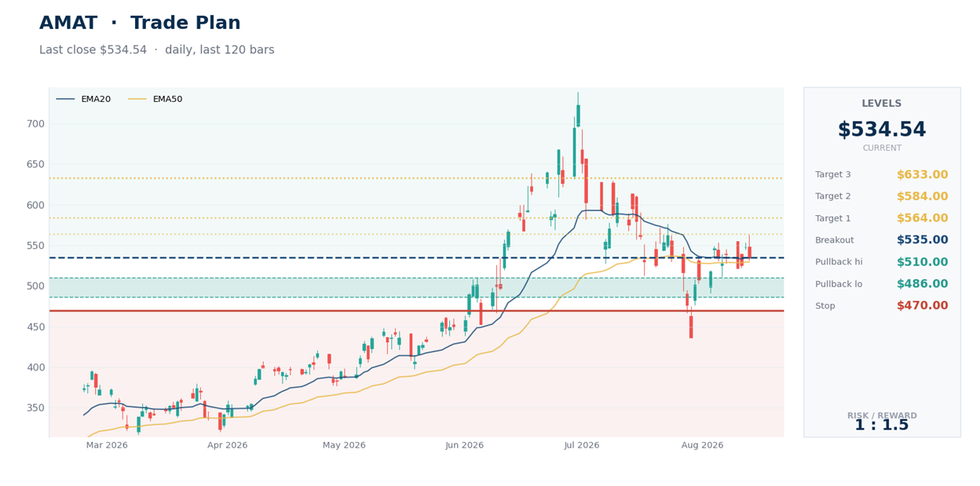Select the Pullback hi label
Viewport: 980px width, 486px height.
pyautogui.click(x=839, y=262)
